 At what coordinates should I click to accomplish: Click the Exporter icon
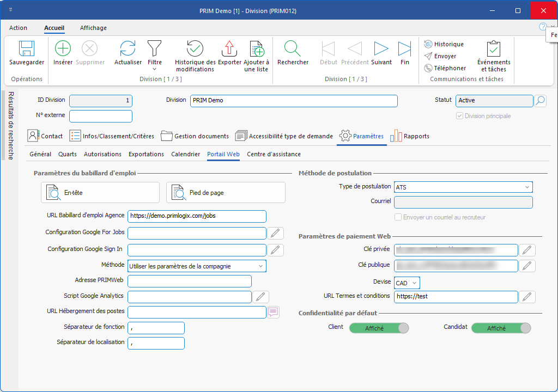[229, 49]
